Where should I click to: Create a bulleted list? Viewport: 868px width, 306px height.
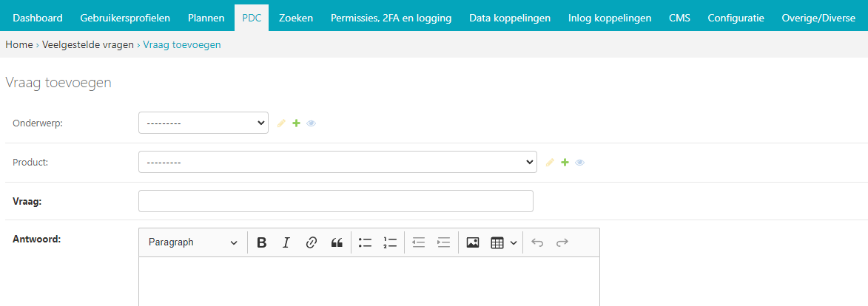click(x=365, y=242)
